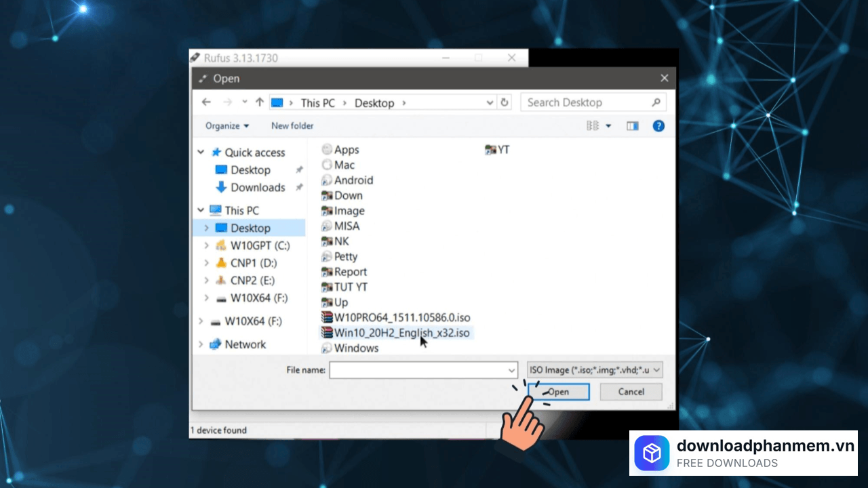Screen dimensions: 868x488
Task: Go back with the Back arrow
Action: click(207, 102)
